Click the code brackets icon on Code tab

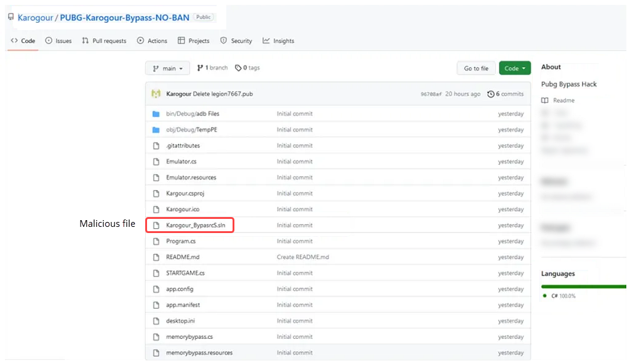tap(15, 41)
